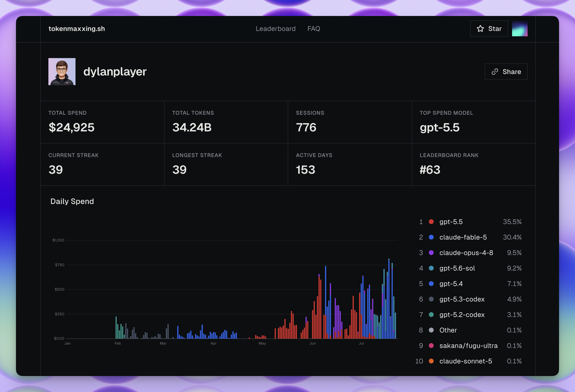Click the Mar x-axis label
Image resolution: width=575 pixels, height=392 pixels.
point(163,344)
